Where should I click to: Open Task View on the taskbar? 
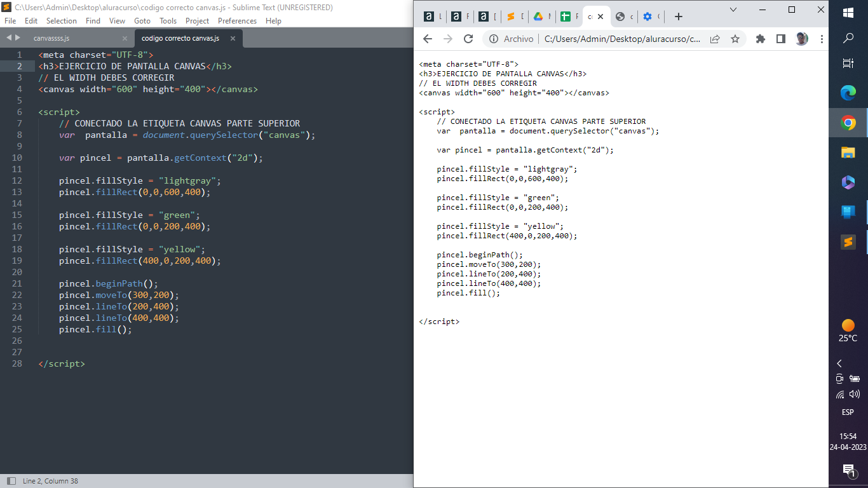coord(848,63)
